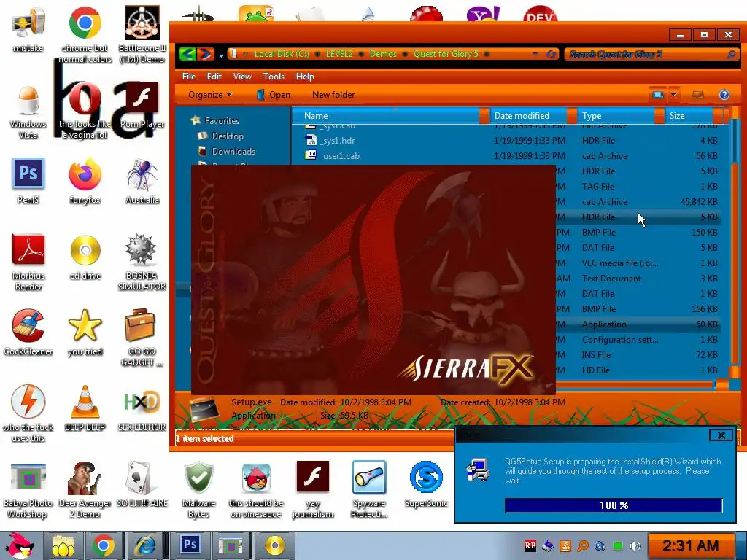Open the furryfox Firefox desktop icon
747x560 pixels.
[85, 174]
